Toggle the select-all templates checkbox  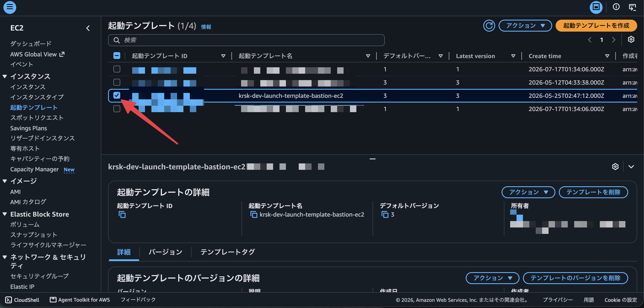[x=117, y=56]
